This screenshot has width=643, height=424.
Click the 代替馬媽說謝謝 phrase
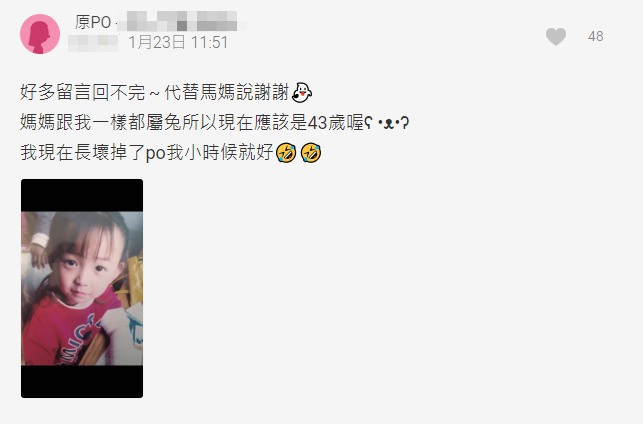(x=227, y=92)
